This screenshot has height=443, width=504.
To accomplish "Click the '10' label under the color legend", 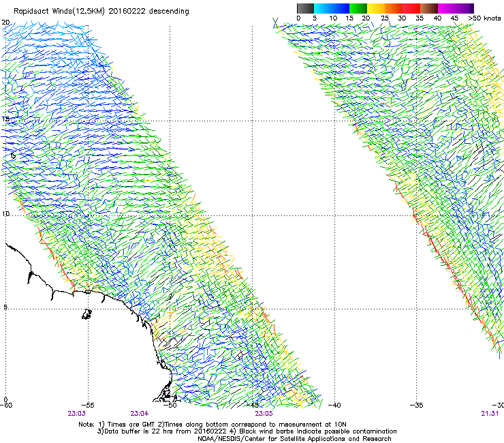I will pos(333,18).
